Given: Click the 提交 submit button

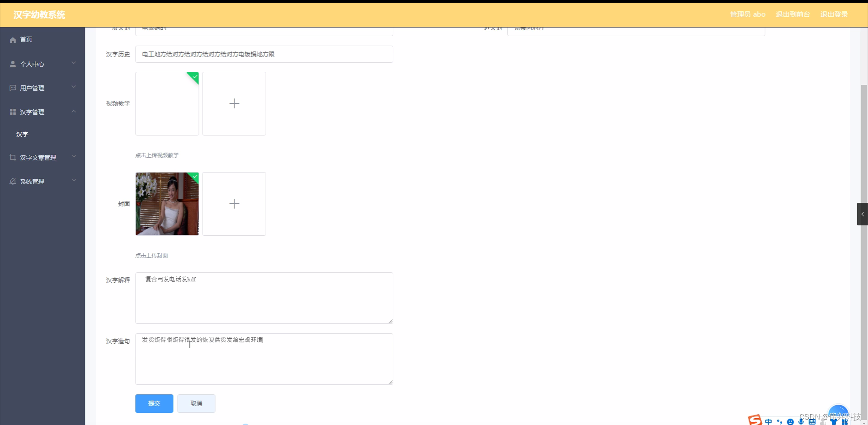Looking at the screenshot, I should 154,403.
